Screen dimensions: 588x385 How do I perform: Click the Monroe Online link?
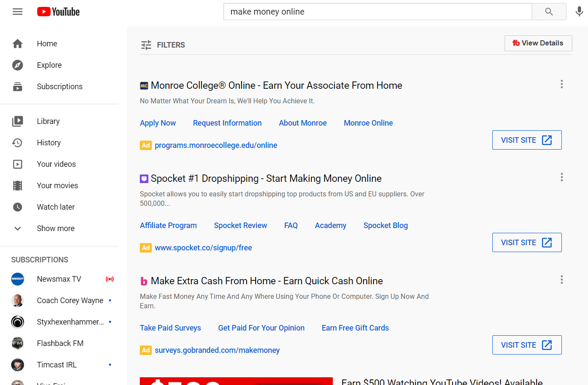(x=368, y=123)
